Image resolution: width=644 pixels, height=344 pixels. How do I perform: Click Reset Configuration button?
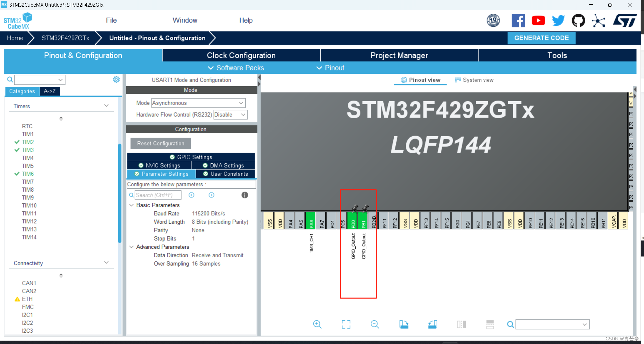tap(160, 143)
